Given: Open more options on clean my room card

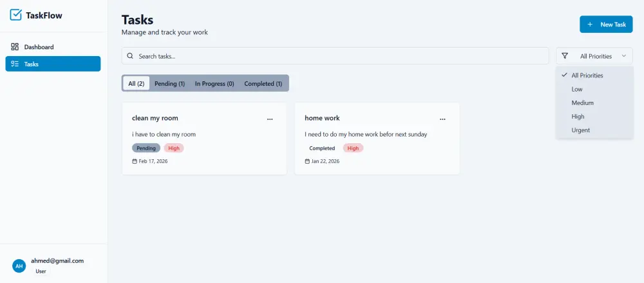Looking at the screenshot, I should tap(270, 119).
